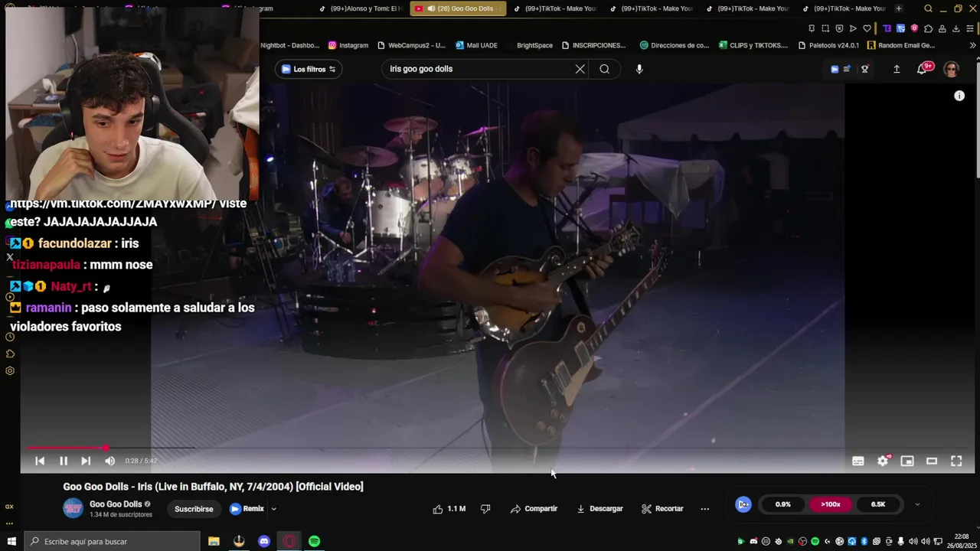The width and height of the screenshot is (980, 551).
Task: Expand hidden bookmarks chevron
Action: (x=973, y=45)
